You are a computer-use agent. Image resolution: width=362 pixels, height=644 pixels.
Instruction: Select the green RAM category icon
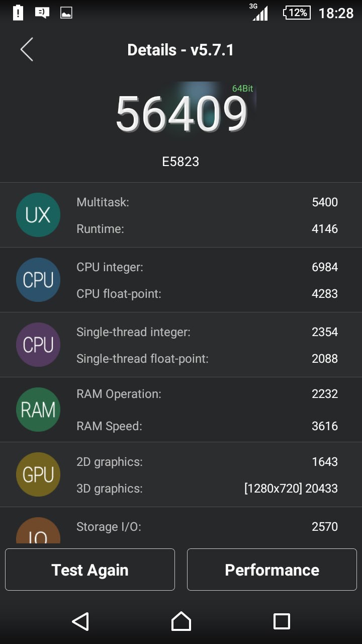point(38,410)
